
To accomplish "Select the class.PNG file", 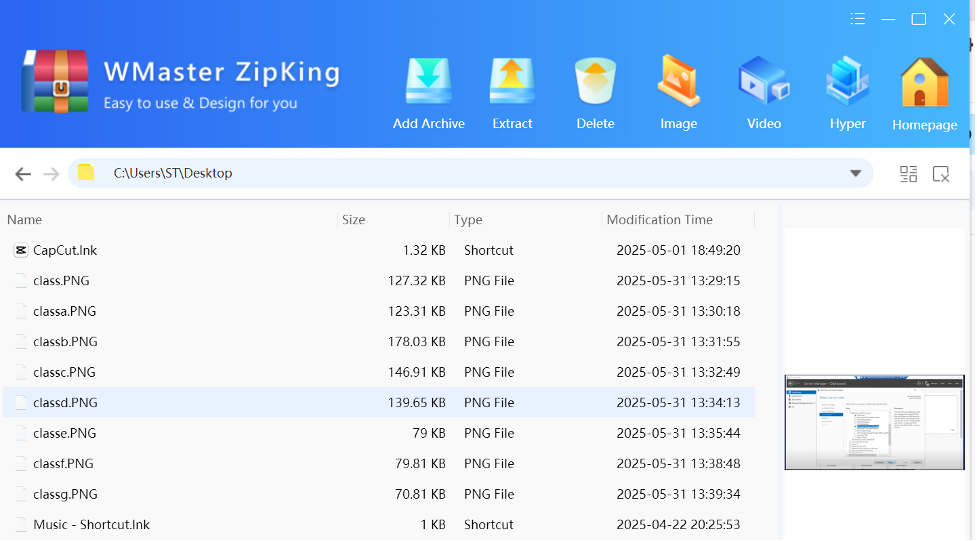I will point(61,281).
